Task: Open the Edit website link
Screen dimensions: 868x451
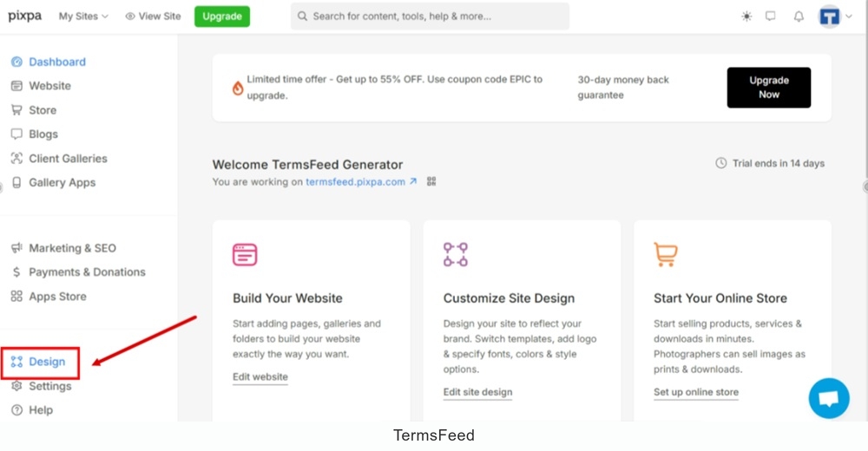Action: tap(260, 377)
